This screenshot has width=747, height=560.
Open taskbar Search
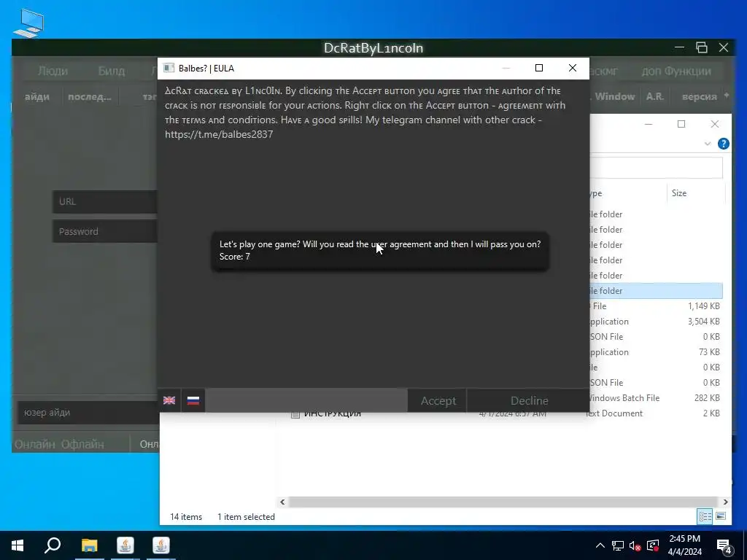pos(53,545)
